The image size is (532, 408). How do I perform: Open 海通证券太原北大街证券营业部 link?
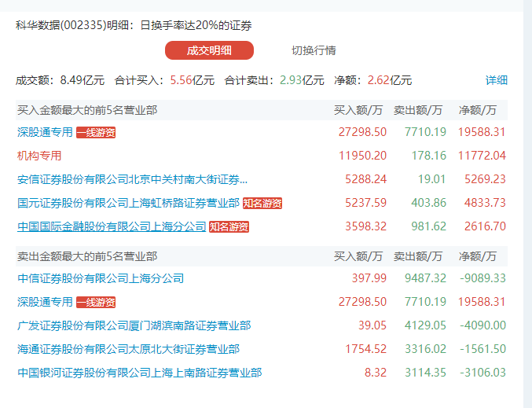pyautogui.click(x=129, y=349)
